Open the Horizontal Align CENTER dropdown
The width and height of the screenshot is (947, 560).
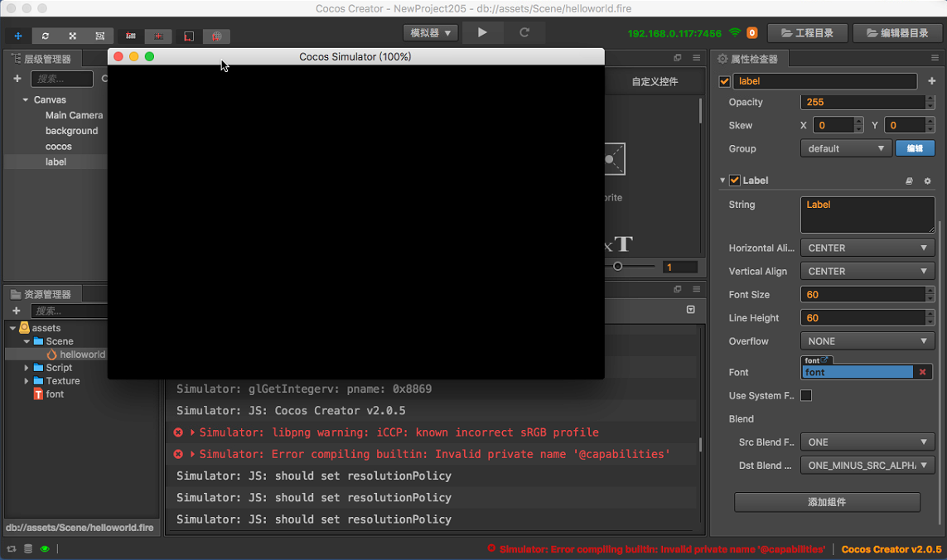click(868, 249)
